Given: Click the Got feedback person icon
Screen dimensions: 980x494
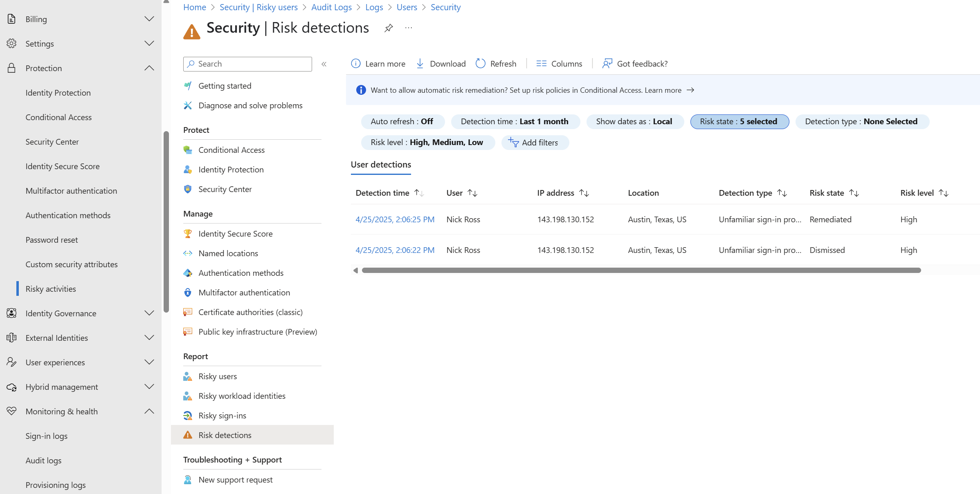Looking at the screenshot, I should point(607,63).
